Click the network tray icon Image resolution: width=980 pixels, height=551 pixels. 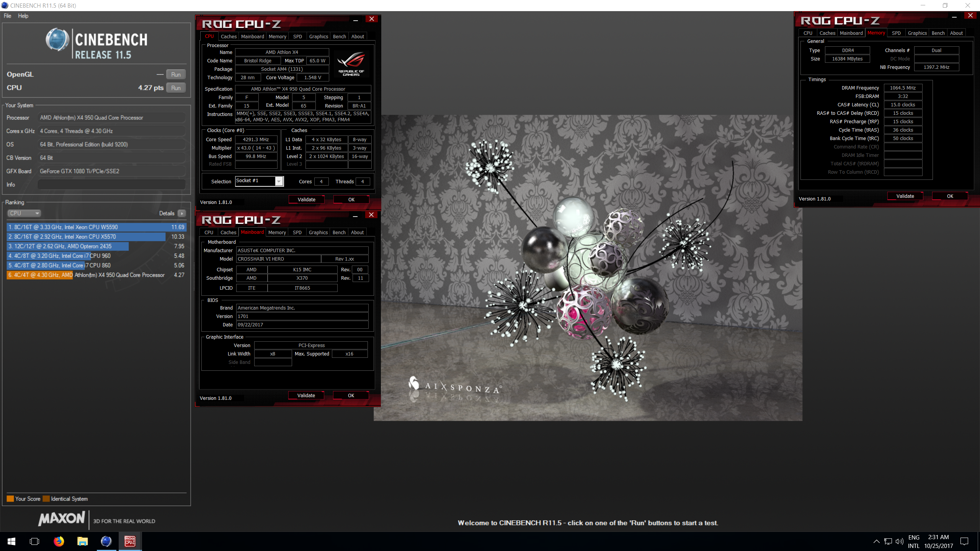click(888, 541)
